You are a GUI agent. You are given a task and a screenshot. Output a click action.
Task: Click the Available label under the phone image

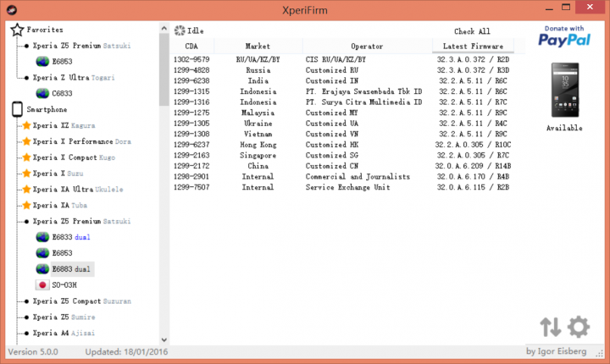(564, 128)
